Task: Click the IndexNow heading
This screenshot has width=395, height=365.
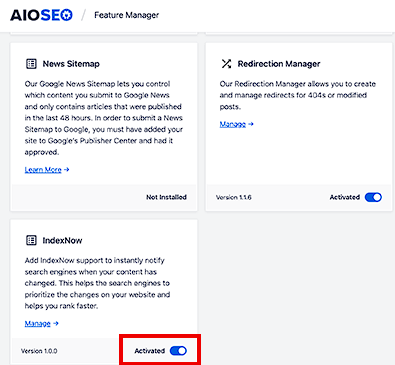Action: 62,240
